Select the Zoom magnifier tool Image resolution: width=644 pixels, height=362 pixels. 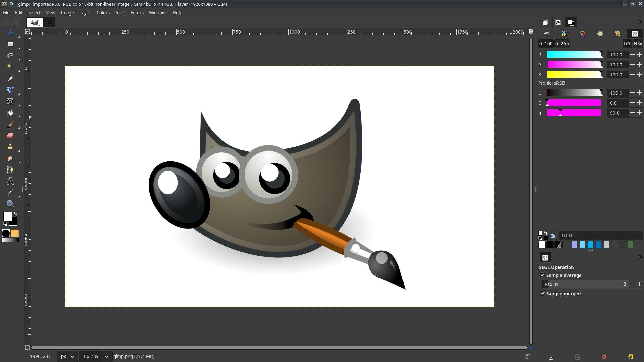point(10,204)
